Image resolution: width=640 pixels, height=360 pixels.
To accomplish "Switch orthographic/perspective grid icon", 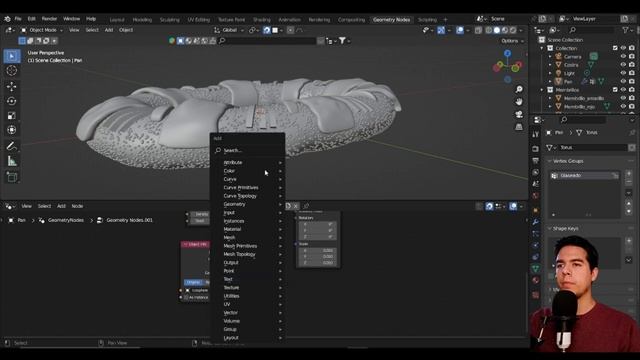I will pos(519,127).
